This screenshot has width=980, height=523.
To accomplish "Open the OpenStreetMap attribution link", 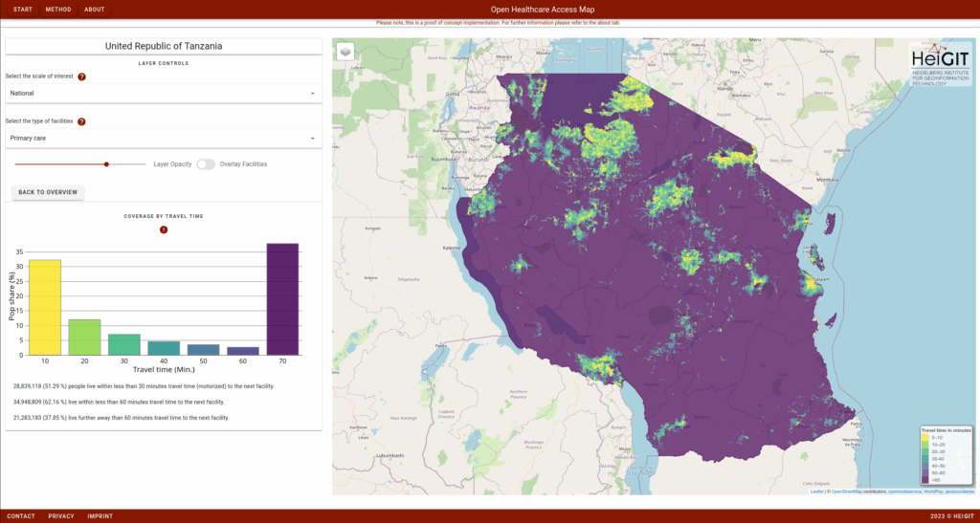I will pos(846,491).
